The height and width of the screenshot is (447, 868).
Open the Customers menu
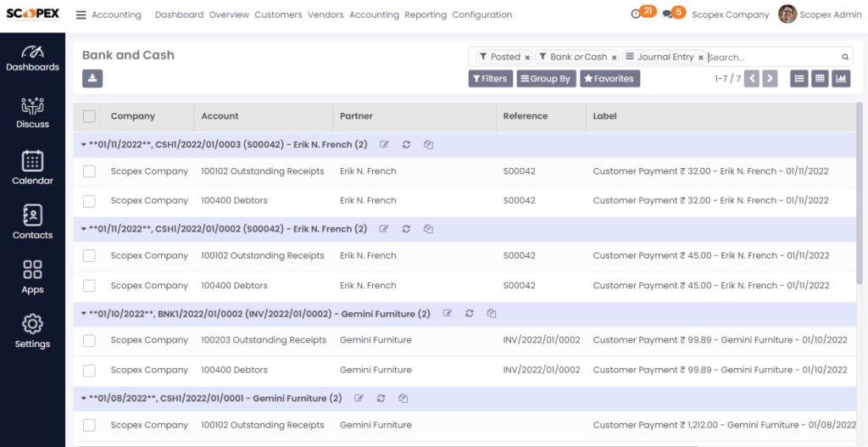point(278,15)
